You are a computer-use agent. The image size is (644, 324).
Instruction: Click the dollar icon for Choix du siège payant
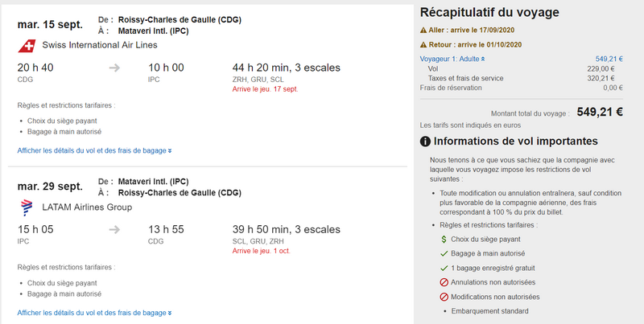click(444, 239)
